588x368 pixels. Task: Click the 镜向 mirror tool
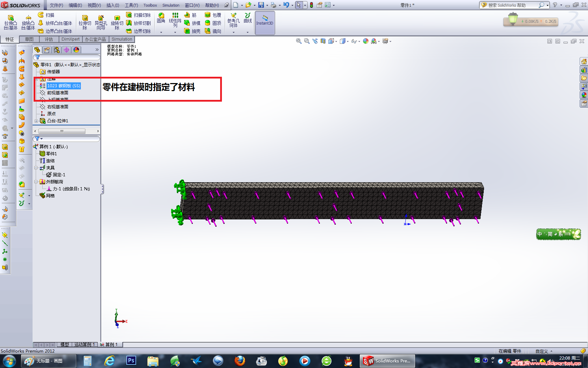213,31
